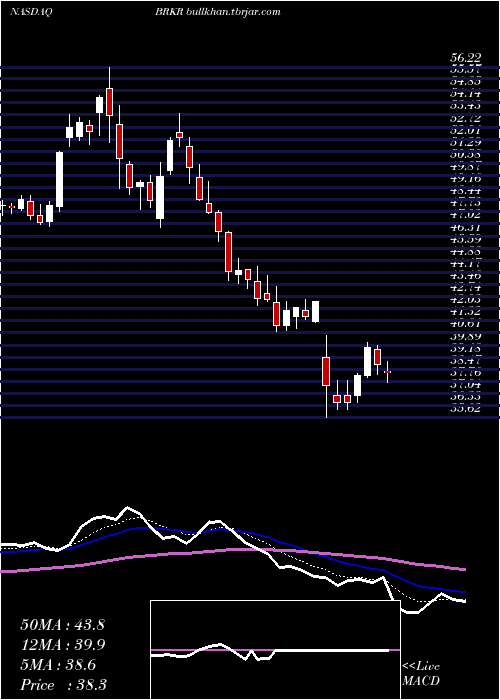Click the 12MA : 39.9 readout
The image size is (500, 700).
coord(62,645)
